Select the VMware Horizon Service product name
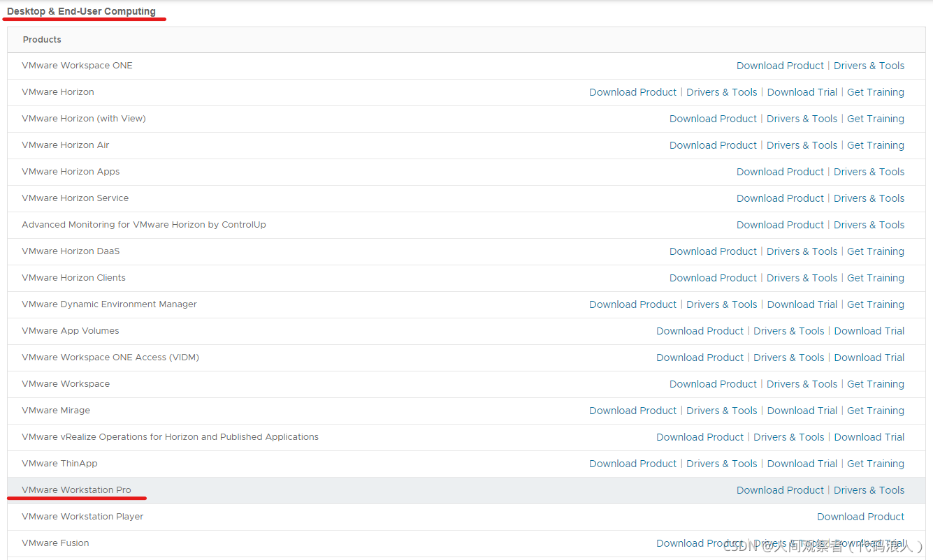933x560 pixels. pyautogui.click(x=75, y=198)
